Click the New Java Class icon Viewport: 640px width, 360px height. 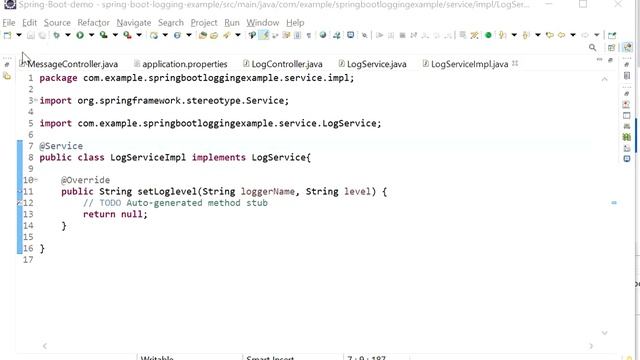[177, 36]
